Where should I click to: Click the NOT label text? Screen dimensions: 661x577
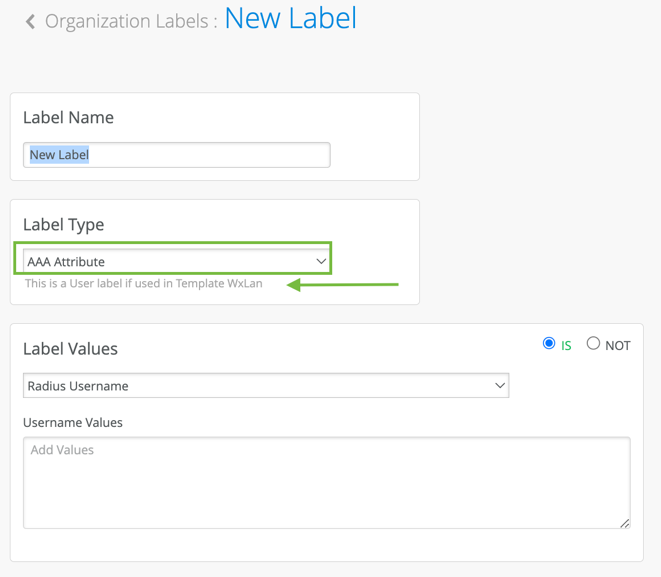tap(618, 345)
